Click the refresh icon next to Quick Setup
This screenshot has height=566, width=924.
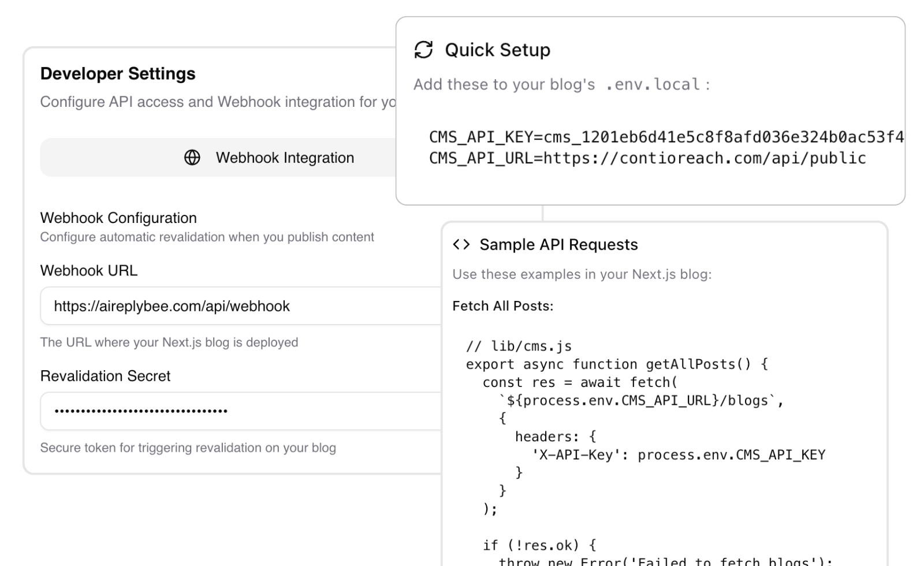point(424,50)
